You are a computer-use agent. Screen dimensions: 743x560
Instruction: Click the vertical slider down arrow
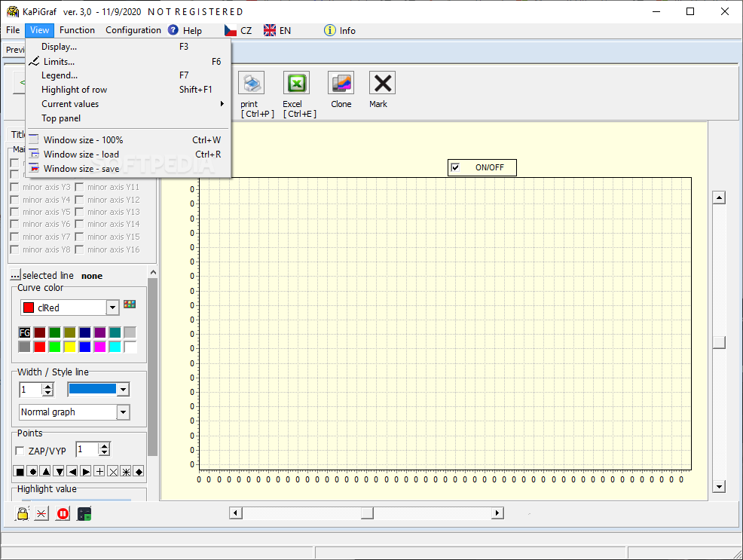720,486
